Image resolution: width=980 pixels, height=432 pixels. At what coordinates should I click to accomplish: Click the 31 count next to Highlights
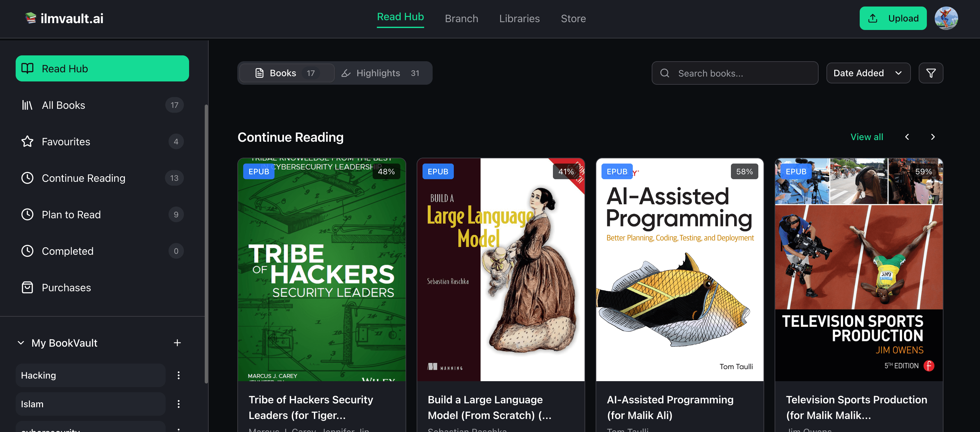point(415,73)
